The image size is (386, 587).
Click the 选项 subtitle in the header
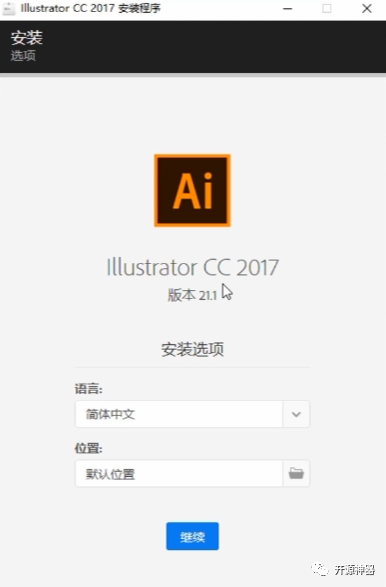click(x=23, y=56)
